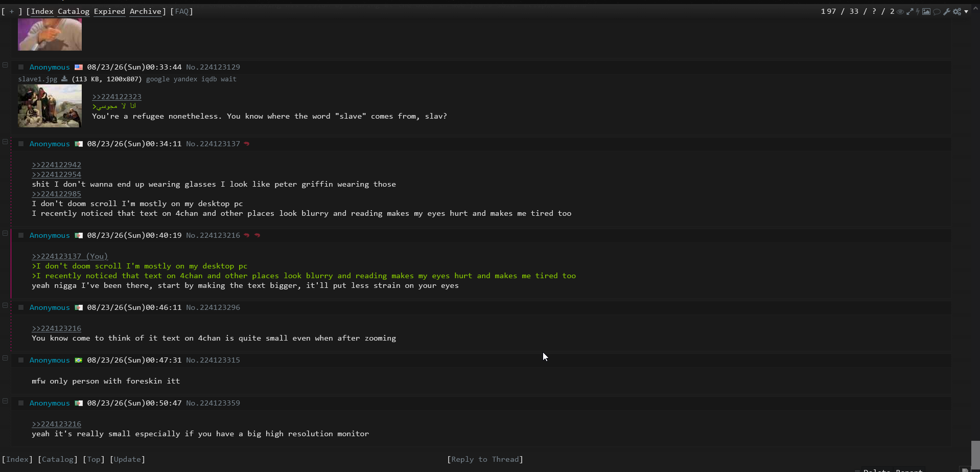Click the thread stats counter 197 / 33
Screen dimensions: 980x472
(x=858, y=11)
